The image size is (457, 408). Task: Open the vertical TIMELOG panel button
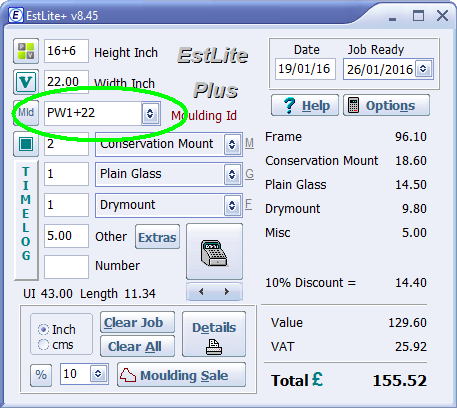(x=26, y=220)
